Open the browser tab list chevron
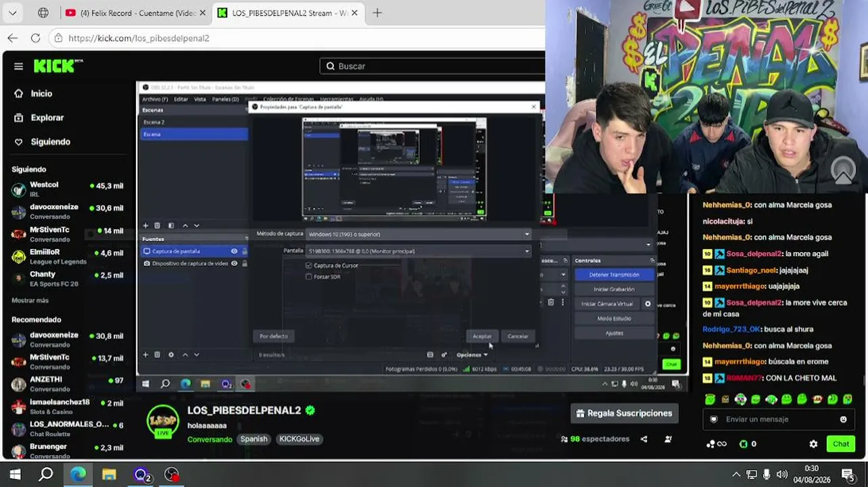 13,13
